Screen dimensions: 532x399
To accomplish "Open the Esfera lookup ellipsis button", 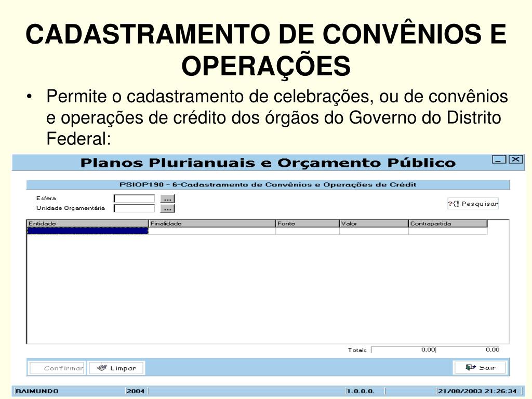I will 167,199.
